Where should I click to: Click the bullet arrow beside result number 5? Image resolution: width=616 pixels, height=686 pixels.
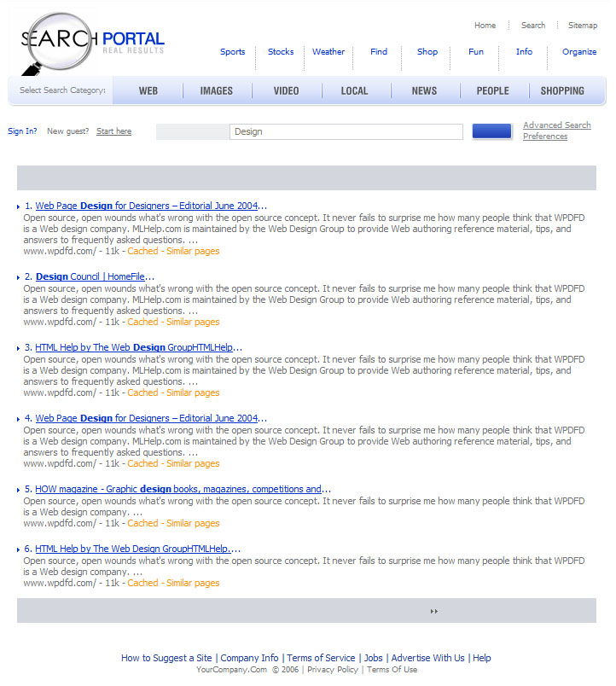click(x=18, y=490)
